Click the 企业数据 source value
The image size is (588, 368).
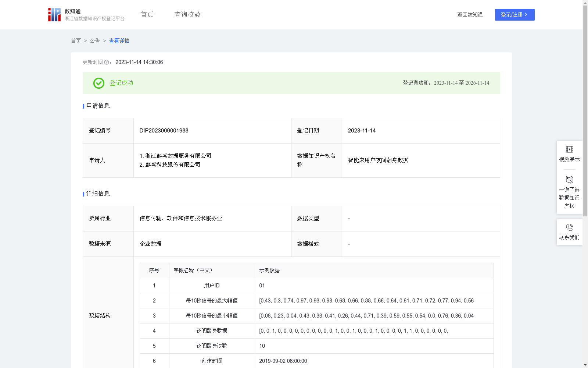click(x=150, y=244)
